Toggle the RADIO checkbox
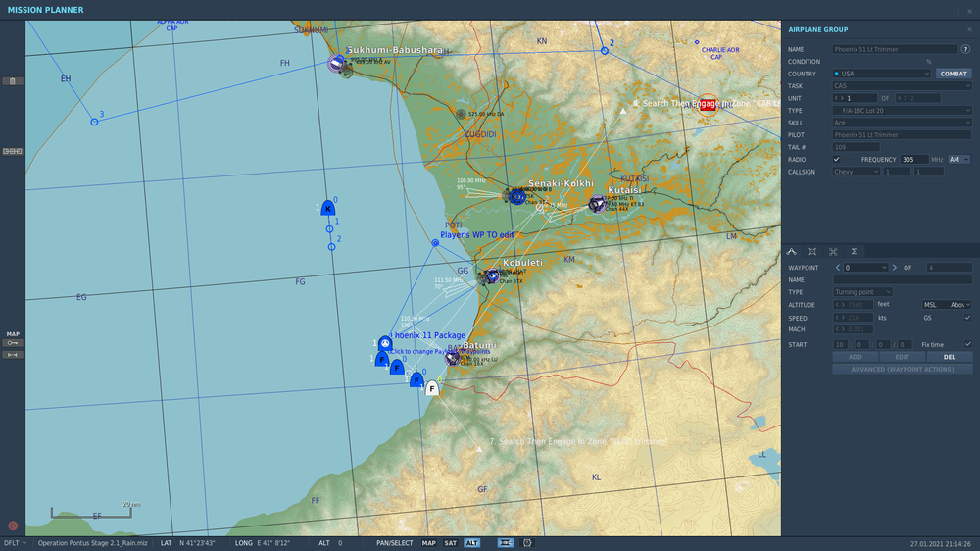 click(836, 160)
